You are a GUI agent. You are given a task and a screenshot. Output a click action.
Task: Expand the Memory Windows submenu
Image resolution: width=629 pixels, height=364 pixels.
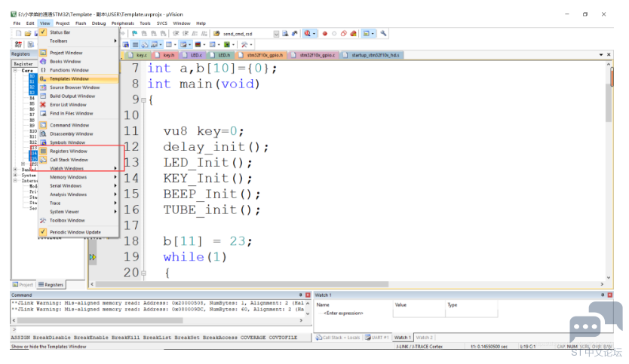click(x=78, y=177)
